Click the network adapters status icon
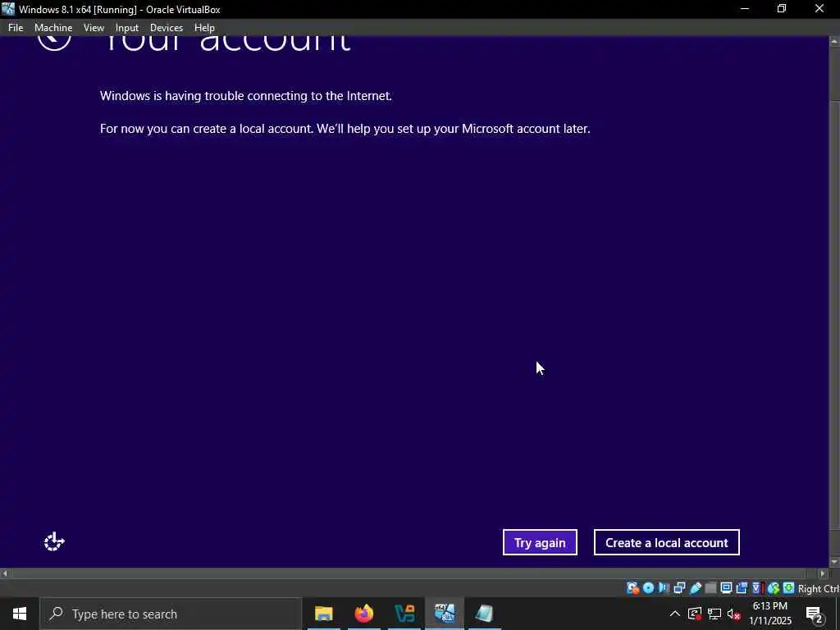 pos(679,588)
